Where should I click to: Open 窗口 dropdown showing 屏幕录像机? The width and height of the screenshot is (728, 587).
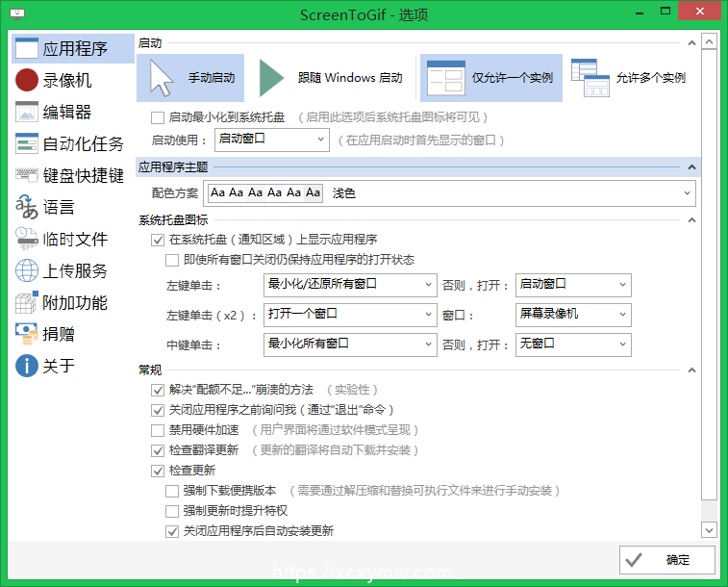click(x=573, y=315)
